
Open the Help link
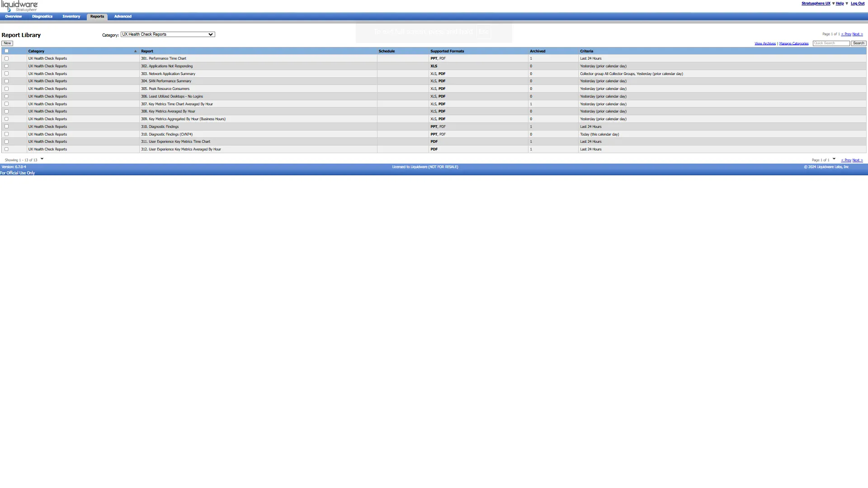click(840, 4)
